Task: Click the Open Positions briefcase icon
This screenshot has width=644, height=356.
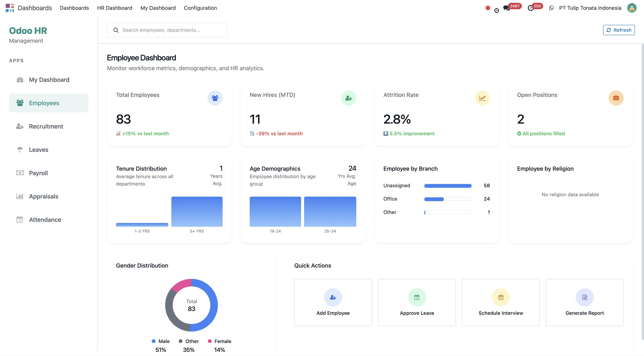Action: [x=616, y=98]
